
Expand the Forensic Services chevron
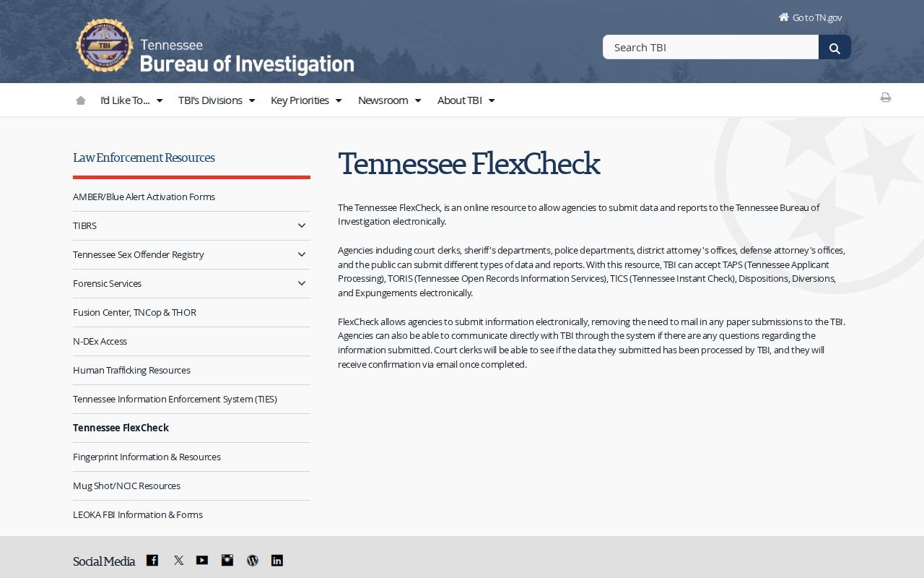[302, 283]
